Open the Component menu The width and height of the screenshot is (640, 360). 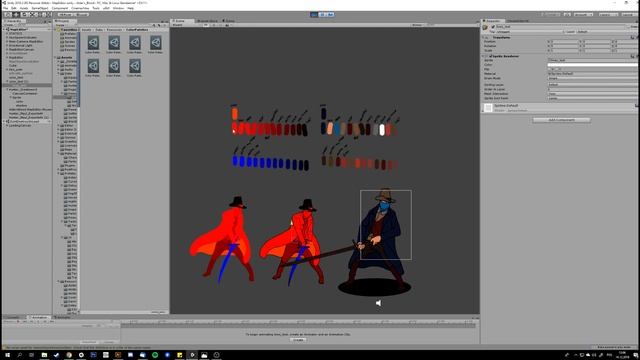click(60, 8)
